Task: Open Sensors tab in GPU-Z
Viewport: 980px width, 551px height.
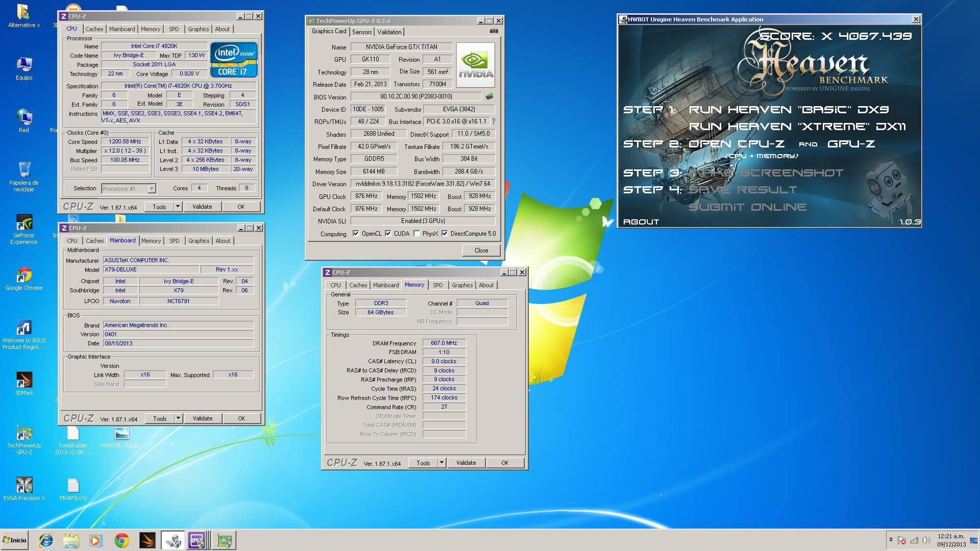Action: point(362,32)
